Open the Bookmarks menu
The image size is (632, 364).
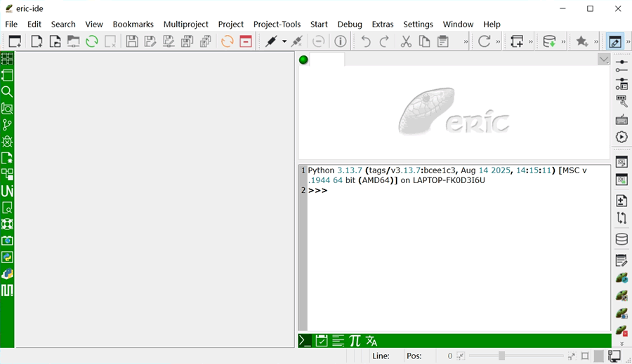(133, 24)
